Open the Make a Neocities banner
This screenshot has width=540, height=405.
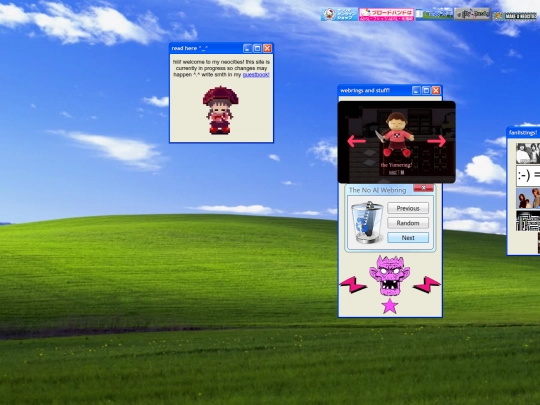pyautogui.click(x=515, y=16)
